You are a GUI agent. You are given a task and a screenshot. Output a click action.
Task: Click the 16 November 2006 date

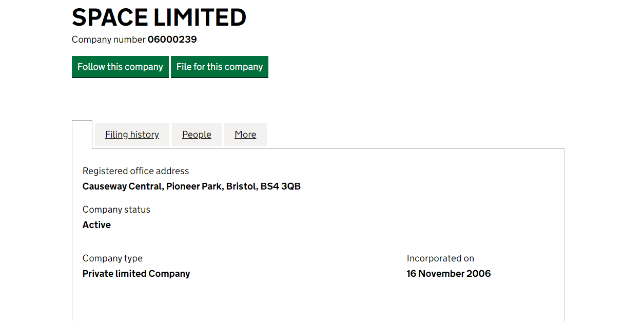tap(448, 274)
